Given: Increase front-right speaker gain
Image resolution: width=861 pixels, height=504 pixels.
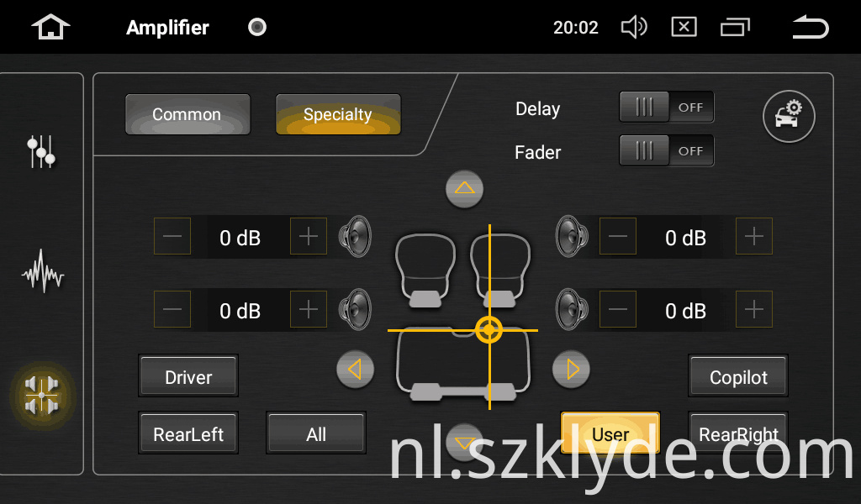Looking at the screenshot, I should (754, 236).
